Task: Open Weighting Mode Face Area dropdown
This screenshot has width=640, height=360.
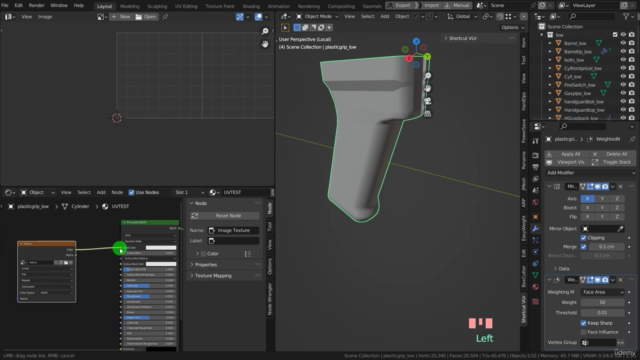Action: tap(602, 292)
